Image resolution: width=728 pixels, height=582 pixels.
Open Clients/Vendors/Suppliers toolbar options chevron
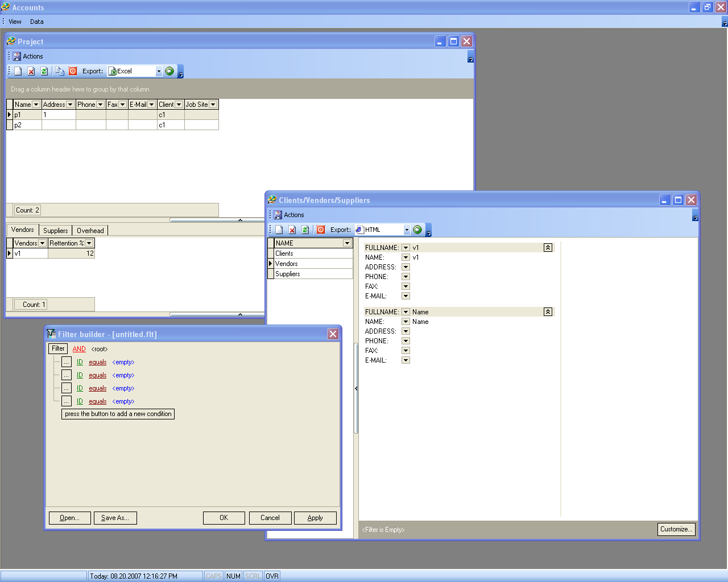tap(429, 231)
